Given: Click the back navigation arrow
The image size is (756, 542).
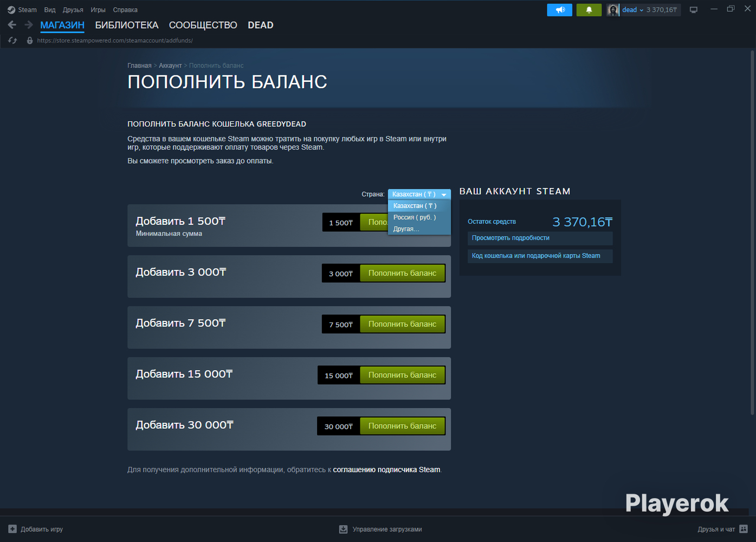Looking at the screenshot, I should click(12, 25).
